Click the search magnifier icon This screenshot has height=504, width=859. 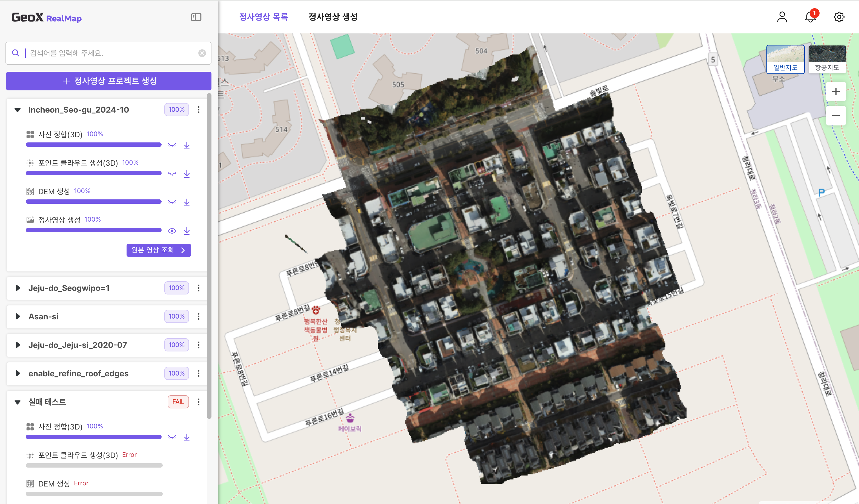pyautogui.click(x=15, y=53)
